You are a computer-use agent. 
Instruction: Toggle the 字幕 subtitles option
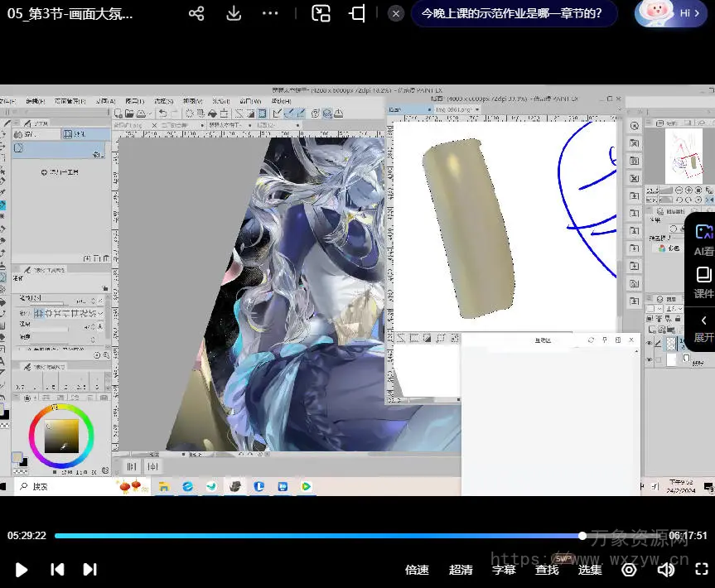click(504, 570)
